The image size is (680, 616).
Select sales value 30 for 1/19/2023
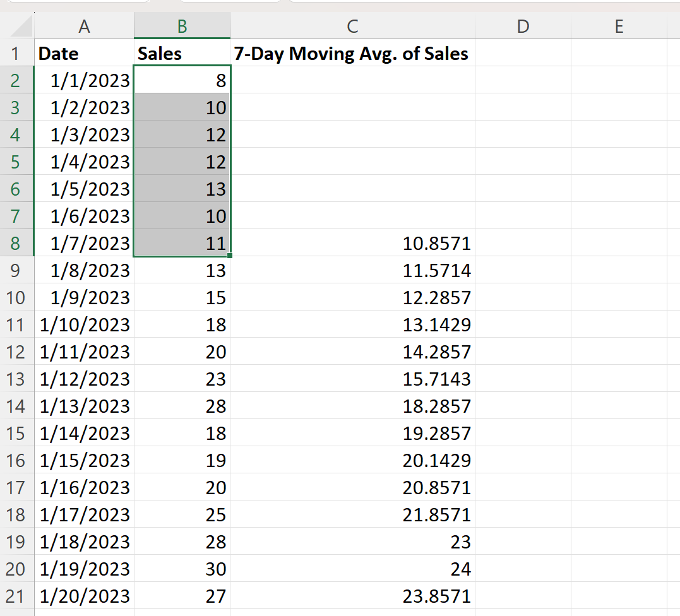tap(182, 569)
